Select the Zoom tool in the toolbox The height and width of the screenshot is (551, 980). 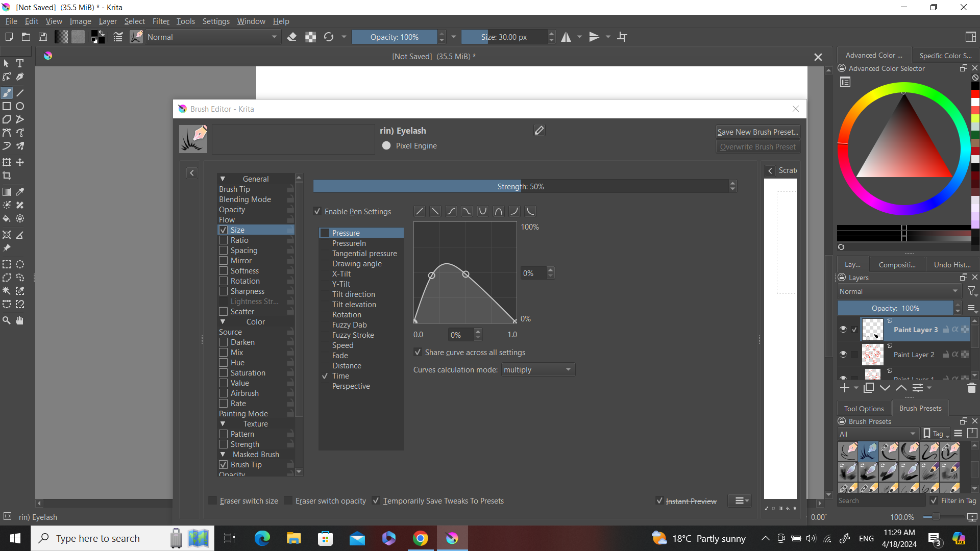7,320
